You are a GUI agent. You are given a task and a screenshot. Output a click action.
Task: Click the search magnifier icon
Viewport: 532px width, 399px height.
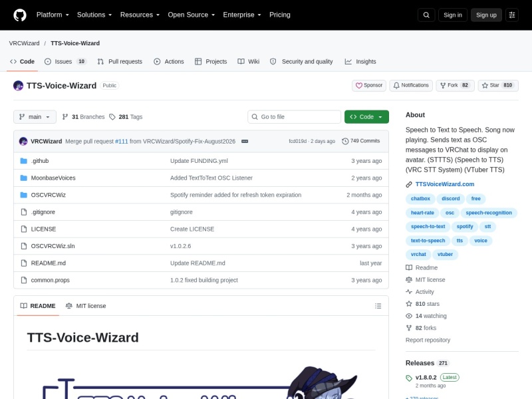(426, 15)
